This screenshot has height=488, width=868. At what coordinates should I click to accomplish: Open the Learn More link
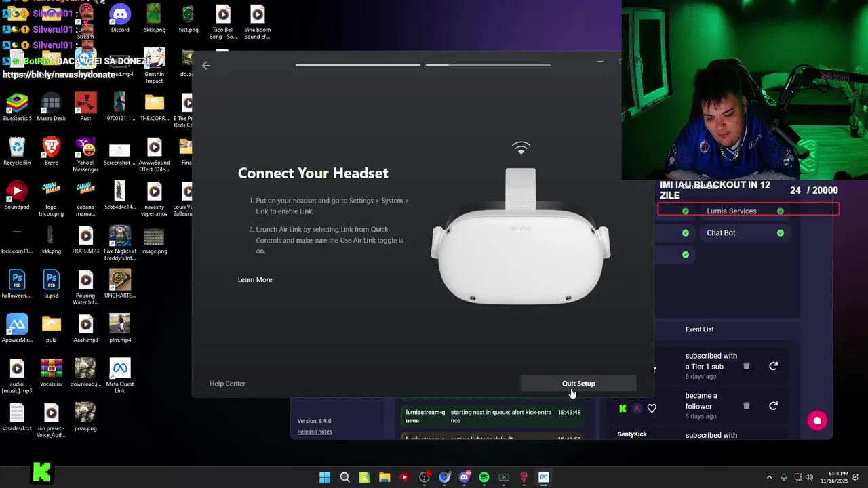pos(255,279)
